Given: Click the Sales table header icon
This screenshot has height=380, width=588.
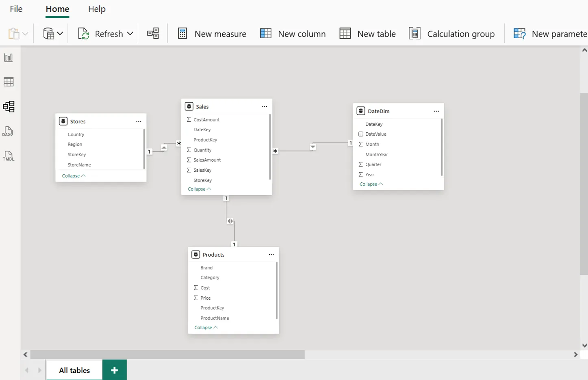Looking at the screenshot, I should 189,106.
